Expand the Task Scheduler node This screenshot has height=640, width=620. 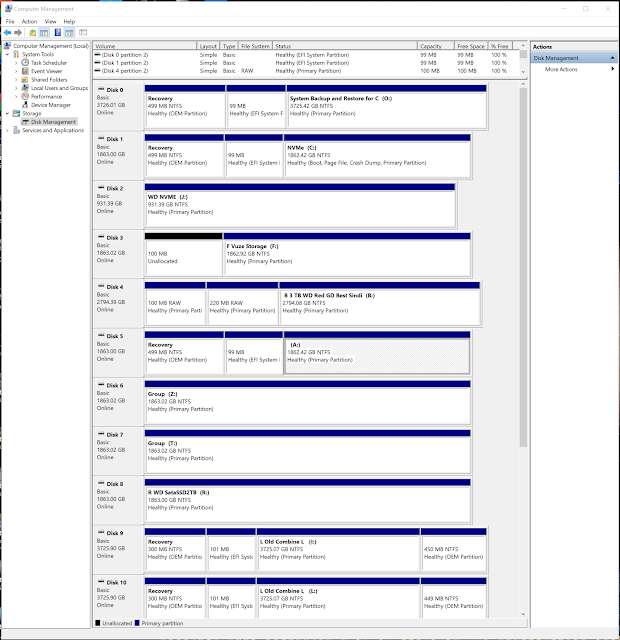coord(16,63)
